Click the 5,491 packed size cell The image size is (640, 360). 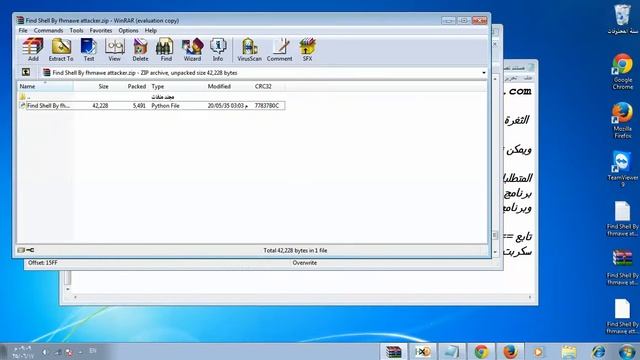139,106
